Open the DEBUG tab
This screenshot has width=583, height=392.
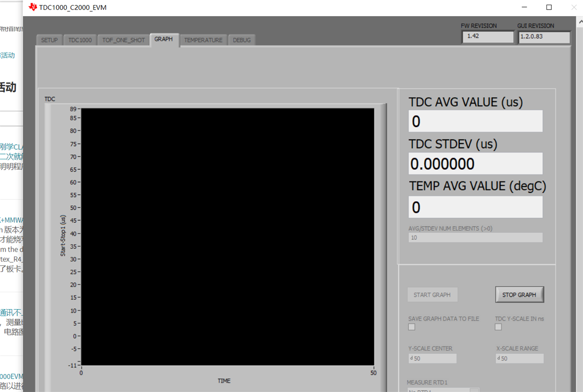[x=242, y=40]
